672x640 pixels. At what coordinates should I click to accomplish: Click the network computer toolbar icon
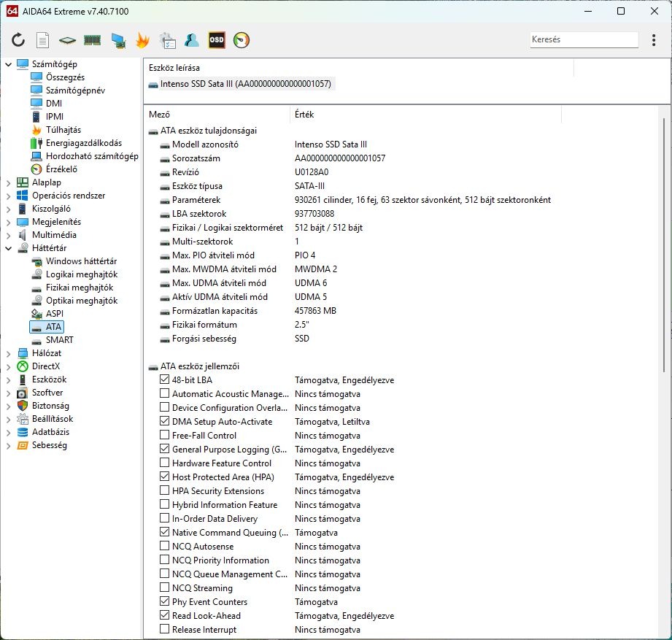click(x=118, y=41)
